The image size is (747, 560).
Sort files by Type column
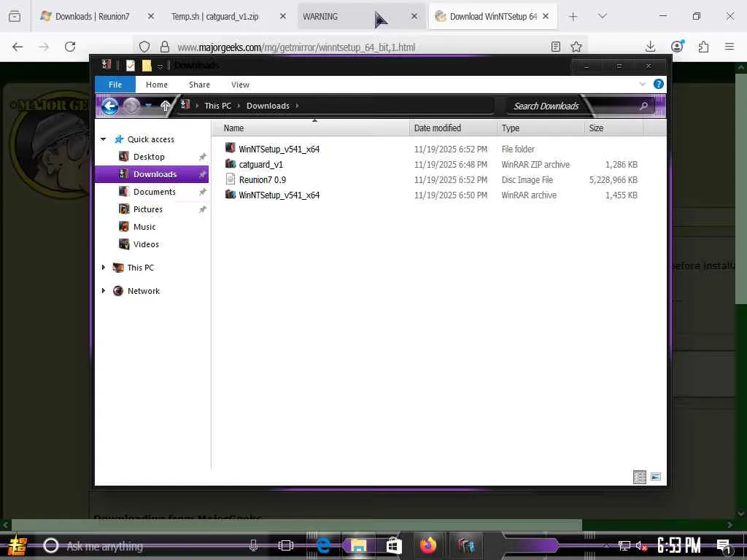pyautogui.click(x=541, y=128)
